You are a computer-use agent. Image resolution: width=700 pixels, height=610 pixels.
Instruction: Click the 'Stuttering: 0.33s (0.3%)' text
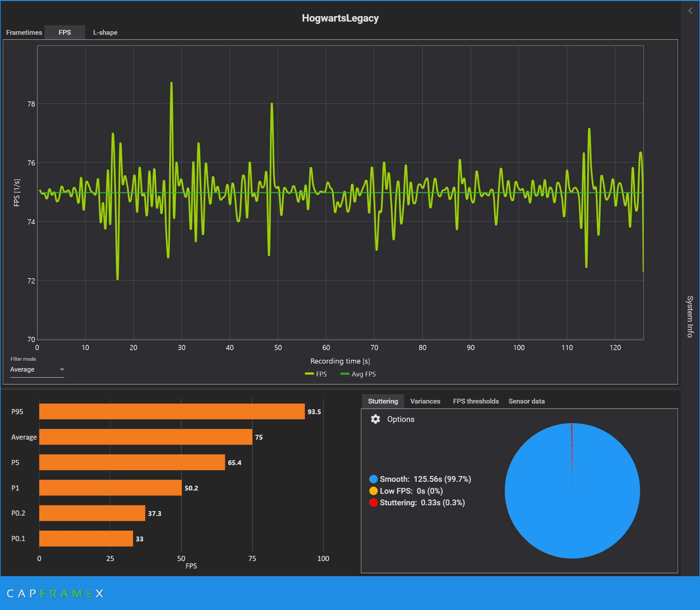click(x=422, y=503)
